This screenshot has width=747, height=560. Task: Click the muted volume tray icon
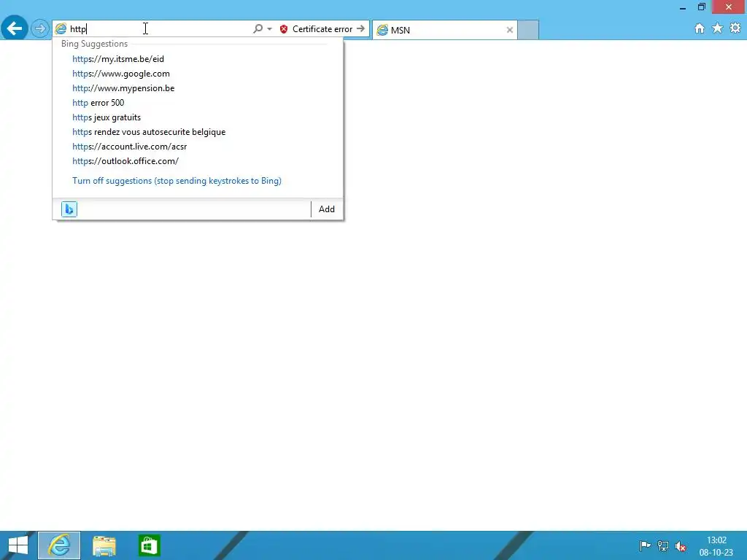tap(681, 546)
